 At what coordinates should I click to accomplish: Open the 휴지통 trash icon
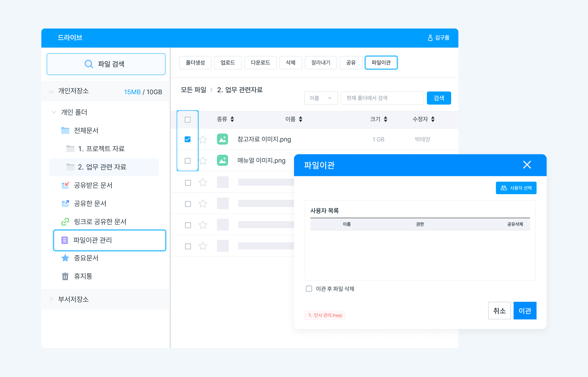[65, 276]
